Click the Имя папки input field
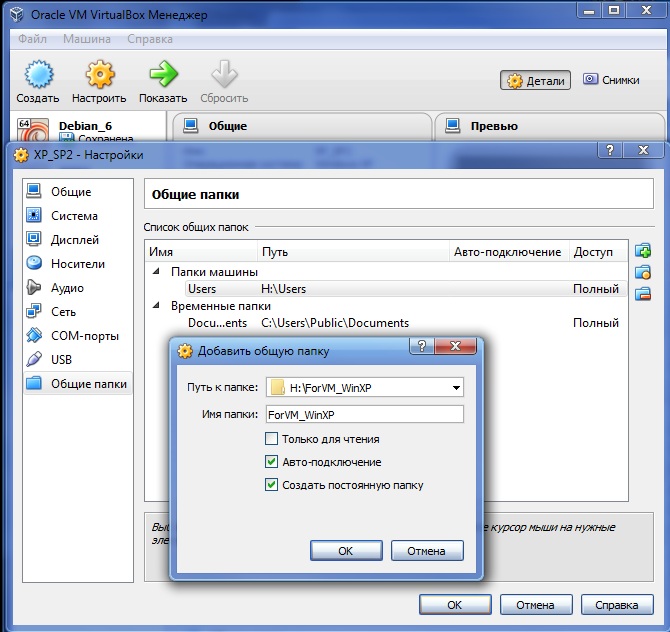This screenshot has height=632, width=670. 364,414
